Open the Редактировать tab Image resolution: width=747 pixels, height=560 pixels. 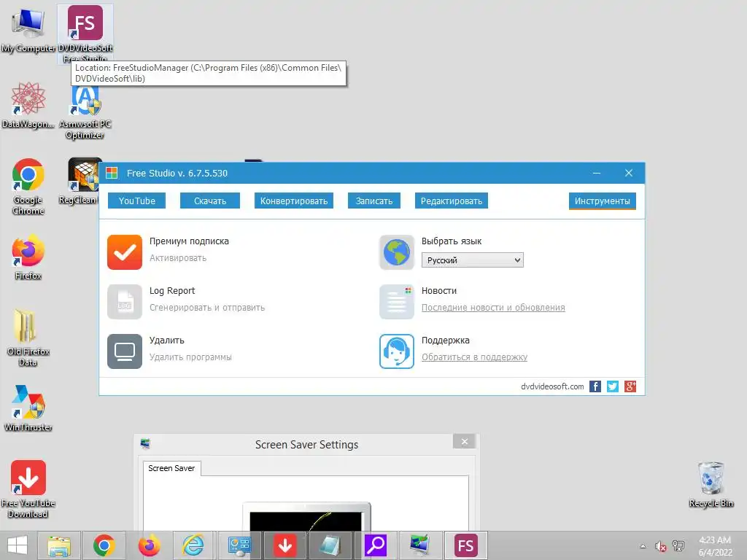click(451, 201)
